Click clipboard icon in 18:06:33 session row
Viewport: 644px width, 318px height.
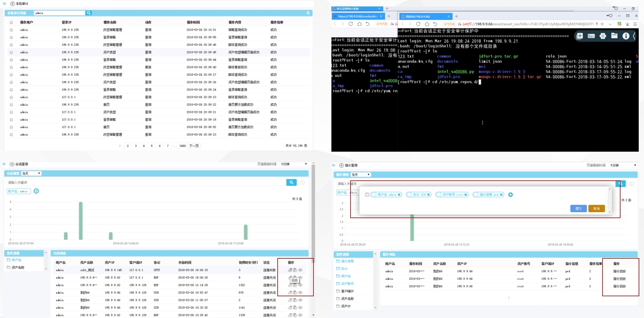294,270
